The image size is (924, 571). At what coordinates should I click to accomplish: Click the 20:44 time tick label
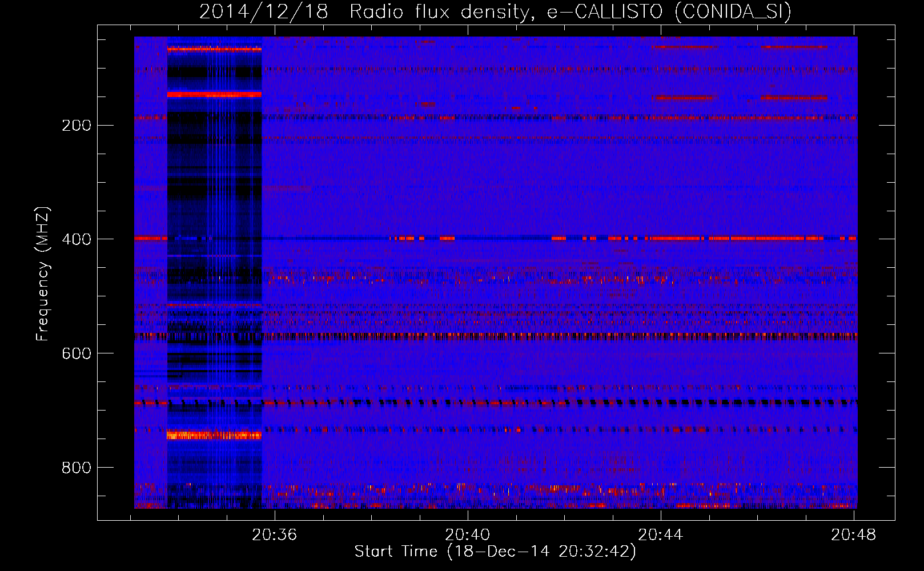click(x=661, y=535)
